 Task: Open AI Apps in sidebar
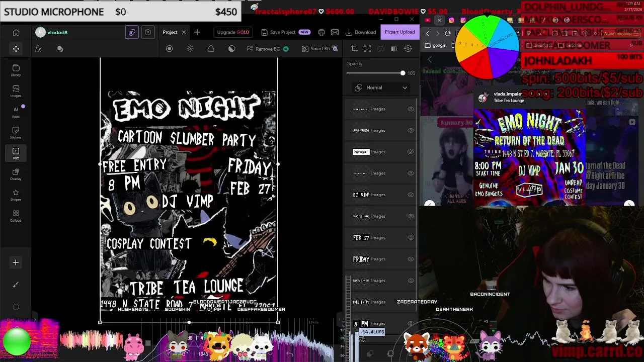point(16,112)
